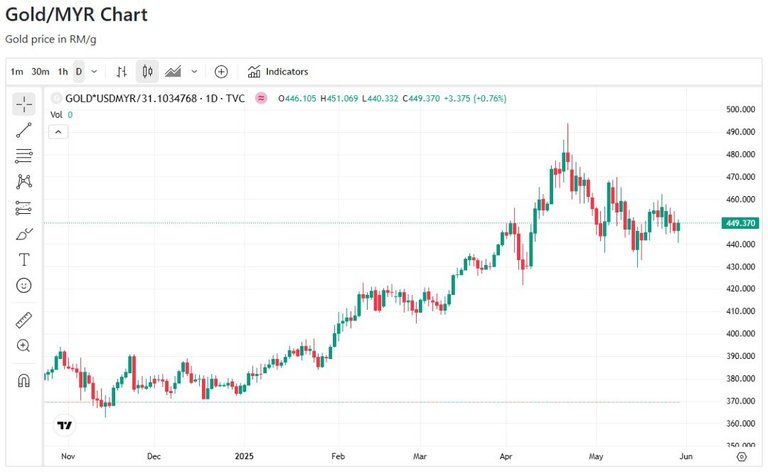Click the Apr time axis label
768x474 pixels.
click(x=505, y=456)
